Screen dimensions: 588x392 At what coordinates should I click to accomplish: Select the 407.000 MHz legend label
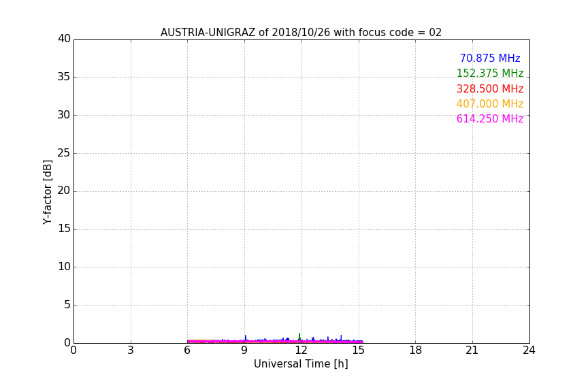pyautogui.click(x=490, y=104)
